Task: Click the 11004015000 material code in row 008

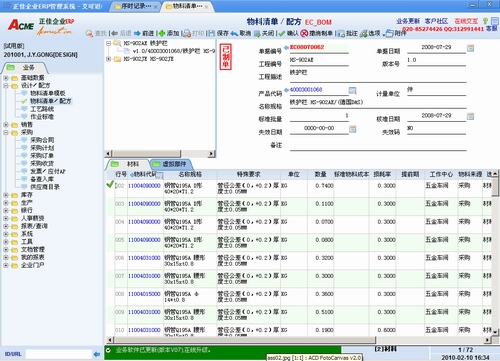Action: pyautogui.click(x=144, y=294)
